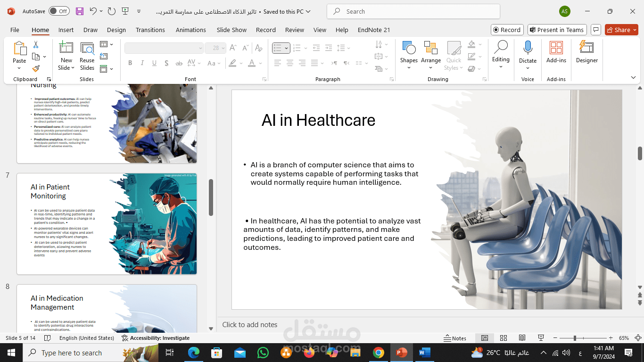Select the Format Painter brush icon
The width and height of the screenshot is (644, 362).
(x=36, y=69)
